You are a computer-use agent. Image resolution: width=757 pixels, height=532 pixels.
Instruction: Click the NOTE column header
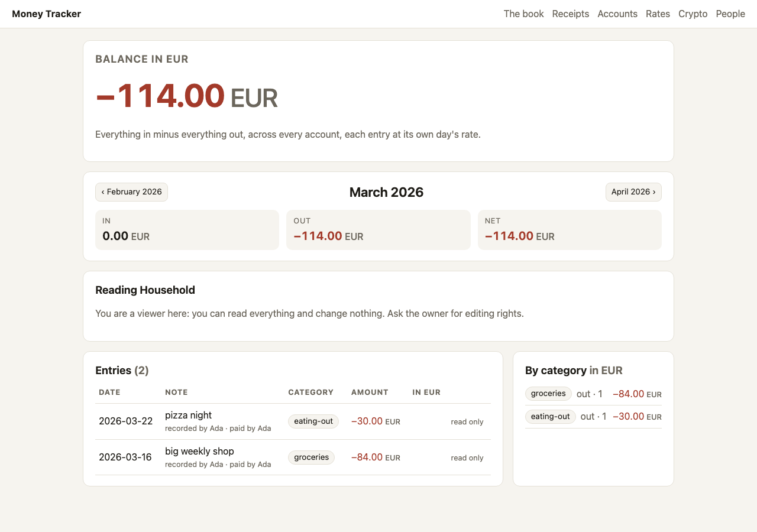pos(176,392)
